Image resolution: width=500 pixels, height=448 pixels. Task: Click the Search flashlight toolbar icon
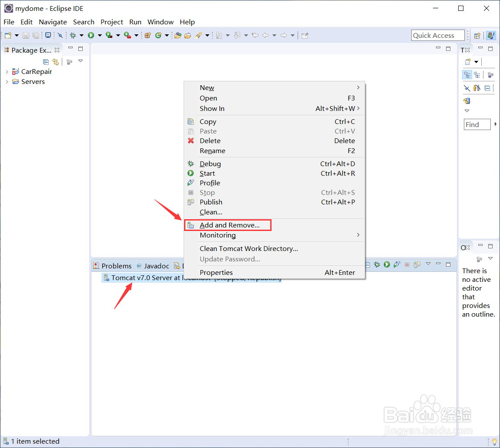(x=198, y=35)
